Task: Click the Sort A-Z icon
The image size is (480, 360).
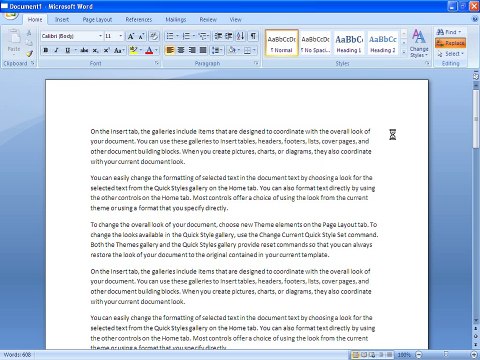Action: pos(241,36)
